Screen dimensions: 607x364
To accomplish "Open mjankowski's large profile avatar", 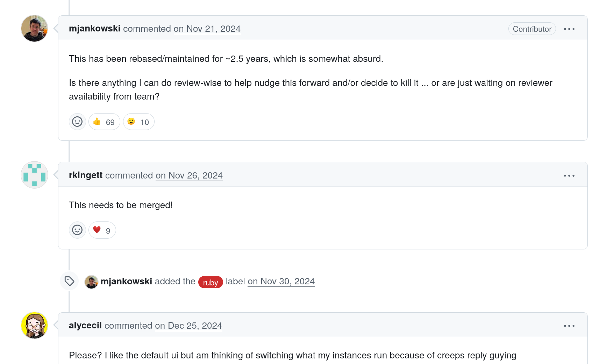I will point(34,28).
